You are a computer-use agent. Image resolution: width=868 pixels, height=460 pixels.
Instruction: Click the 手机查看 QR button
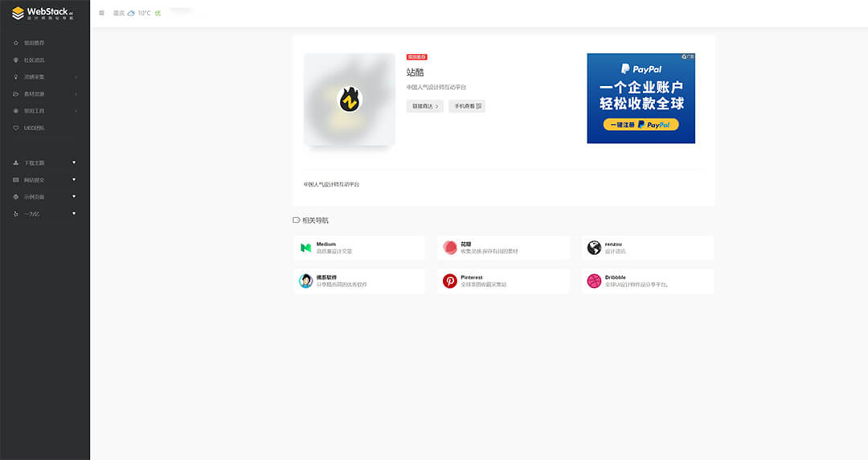(467, 106)
